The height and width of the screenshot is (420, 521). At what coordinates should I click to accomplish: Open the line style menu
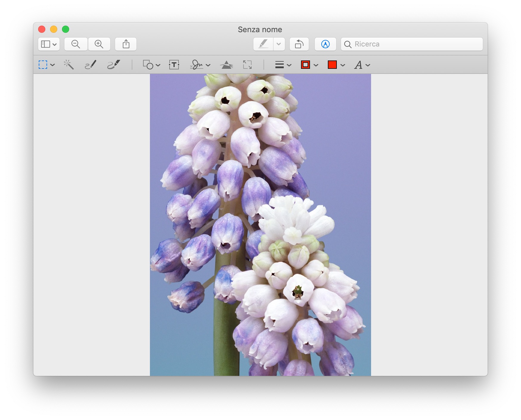pyautogui.click(x=283, y=65)
